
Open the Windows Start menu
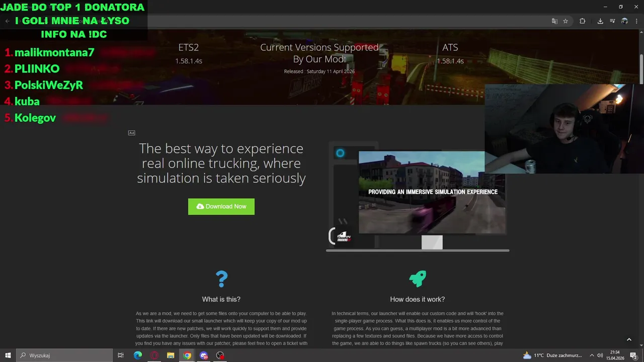[x=8, y=355]
